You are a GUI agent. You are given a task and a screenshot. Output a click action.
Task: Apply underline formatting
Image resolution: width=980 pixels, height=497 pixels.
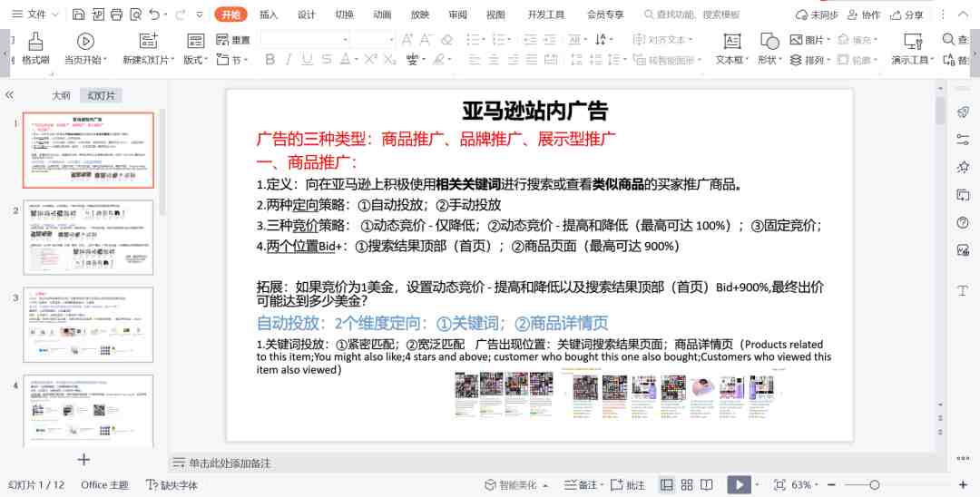(307, 59)
